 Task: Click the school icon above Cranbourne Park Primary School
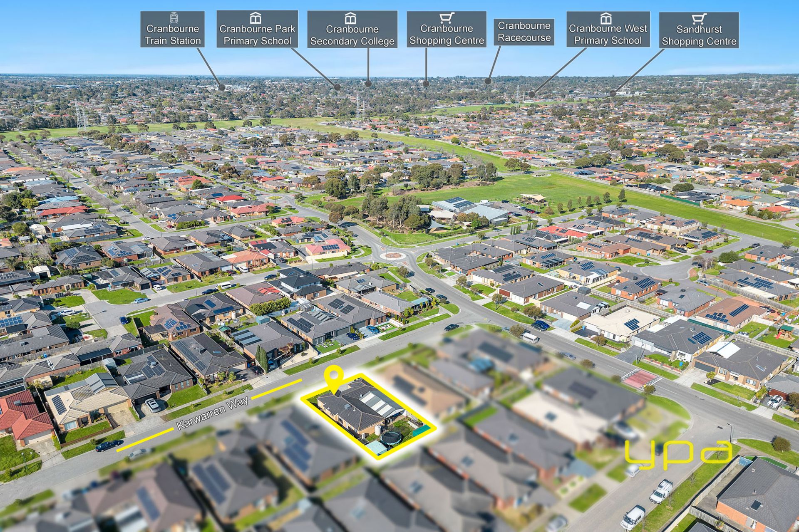[x=256, y=18]
